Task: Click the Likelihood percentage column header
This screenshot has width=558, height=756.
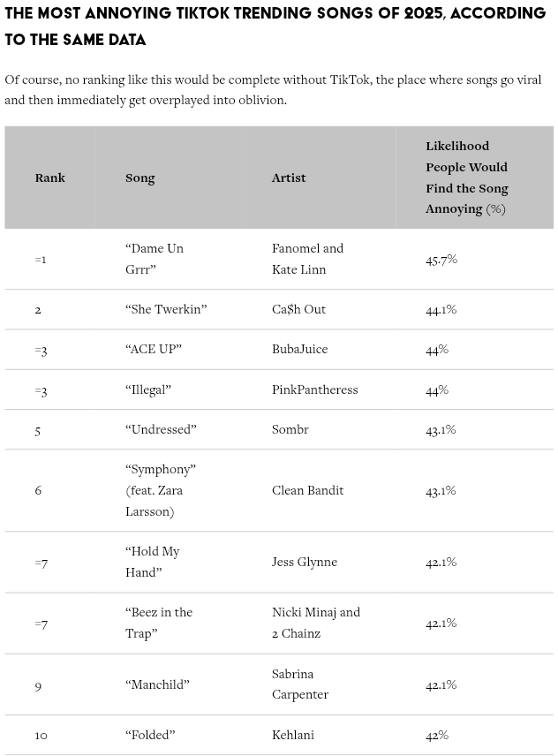Action: (467, 178)
